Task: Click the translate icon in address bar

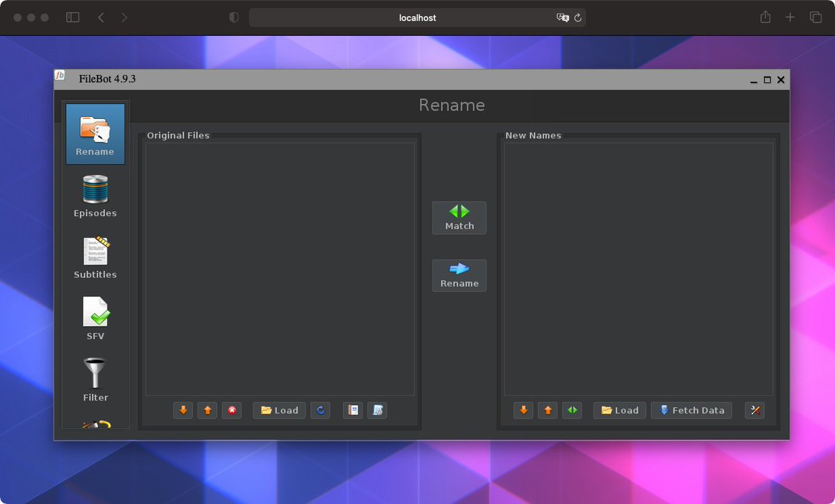Action: [563, 18]
